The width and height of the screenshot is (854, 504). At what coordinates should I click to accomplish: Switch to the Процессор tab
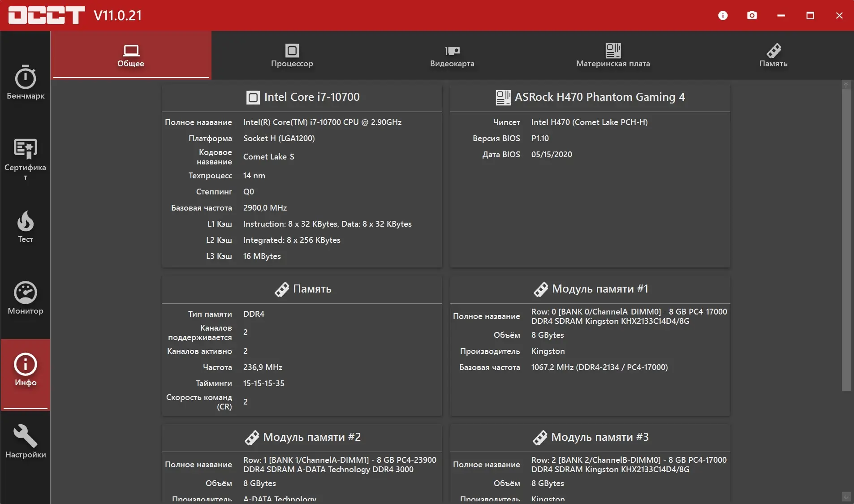(292, 56)
